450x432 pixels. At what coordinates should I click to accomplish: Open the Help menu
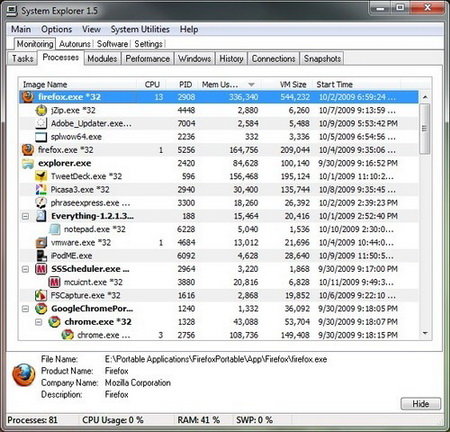tap(189, 29)
